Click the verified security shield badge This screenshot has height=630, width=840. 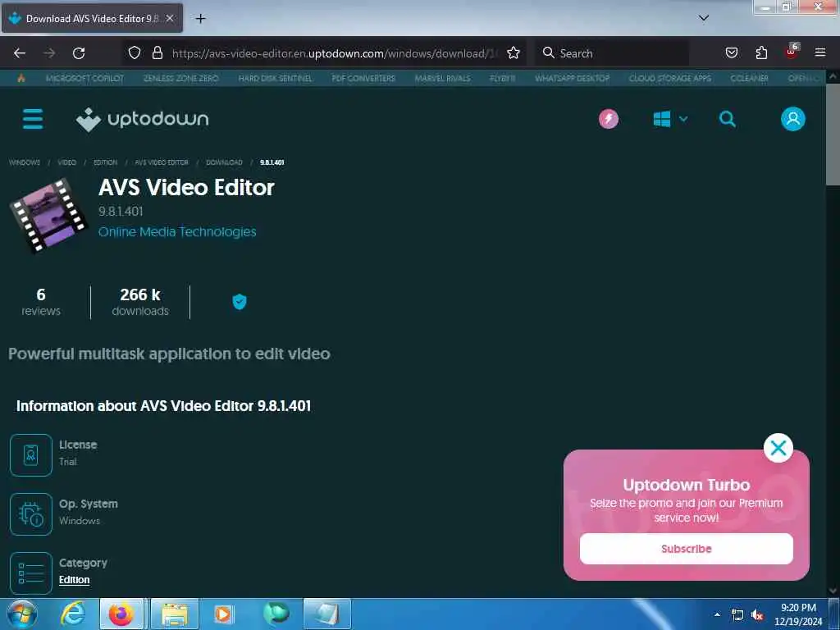pyautogui.click(x=240, y=302)
